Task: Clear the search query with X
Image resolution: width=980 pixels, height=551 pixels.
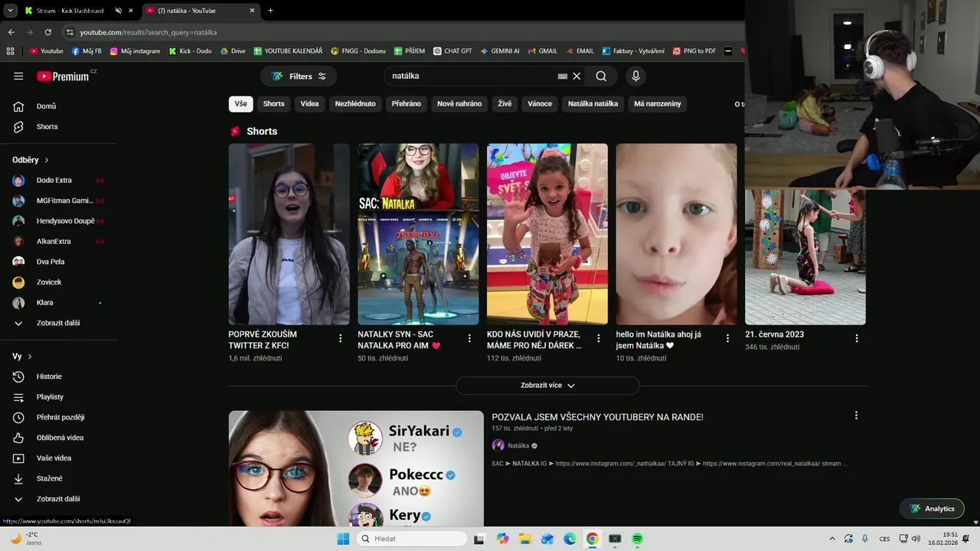Action: 577,76
